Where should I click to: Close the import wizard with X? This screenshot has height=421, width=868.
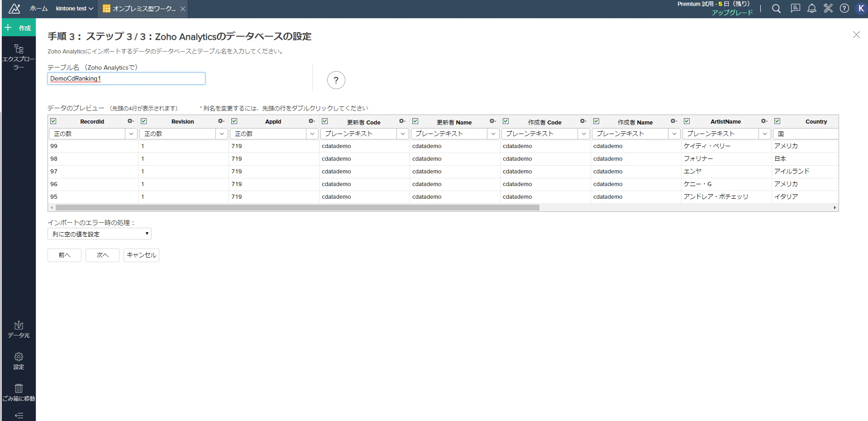click(856, 35)
